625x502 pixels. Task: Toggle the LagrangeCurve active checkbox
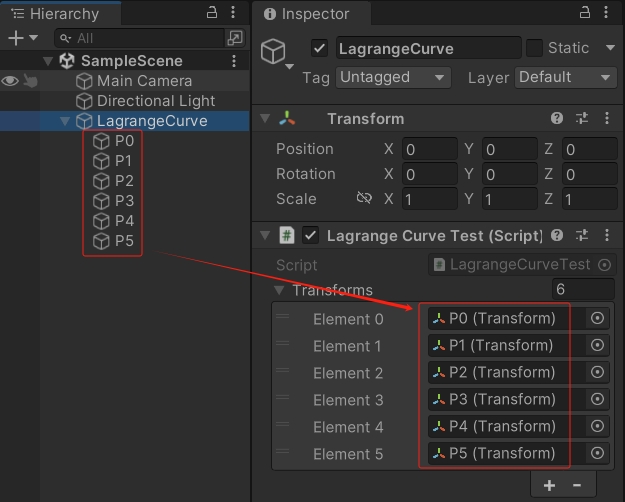click(320, 48)
